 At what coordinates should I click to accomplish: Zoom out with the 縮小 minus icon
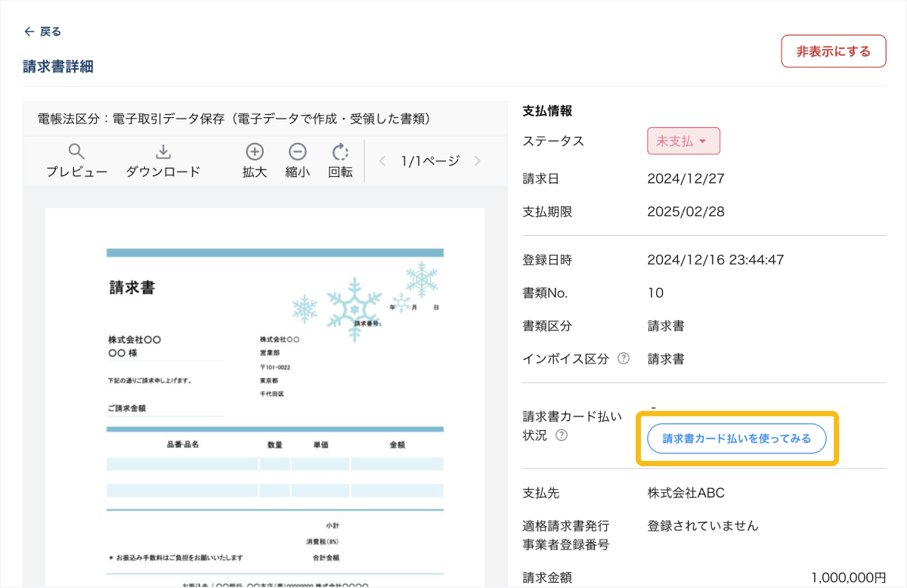click(298, 153)
